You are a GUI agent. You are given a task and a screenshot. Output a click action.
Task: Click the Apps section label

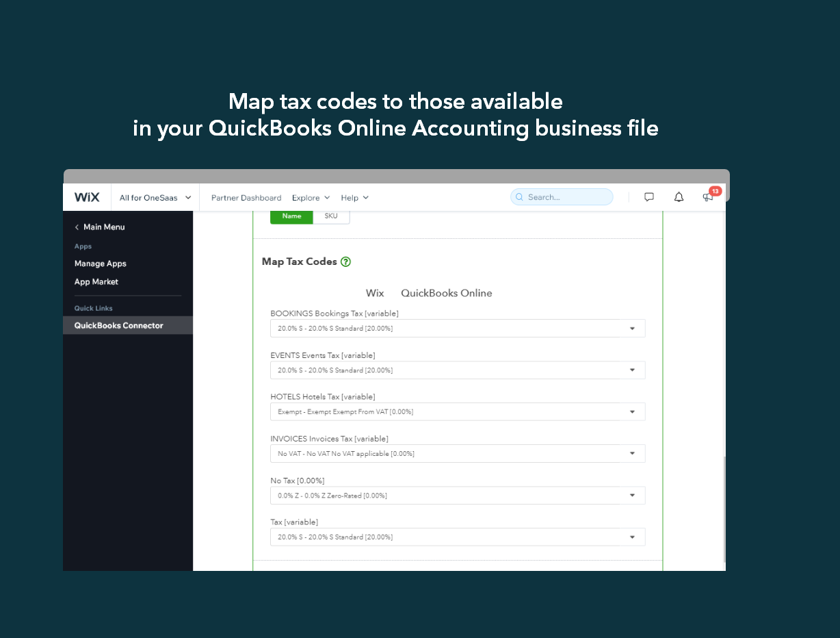tap(83, 246)
